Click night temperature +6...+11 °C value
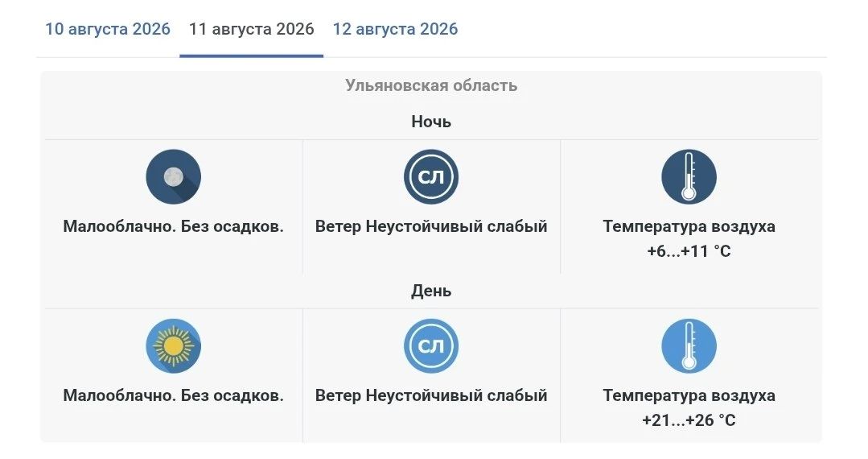This screenshot has height=459, width=868. (689, 251)
